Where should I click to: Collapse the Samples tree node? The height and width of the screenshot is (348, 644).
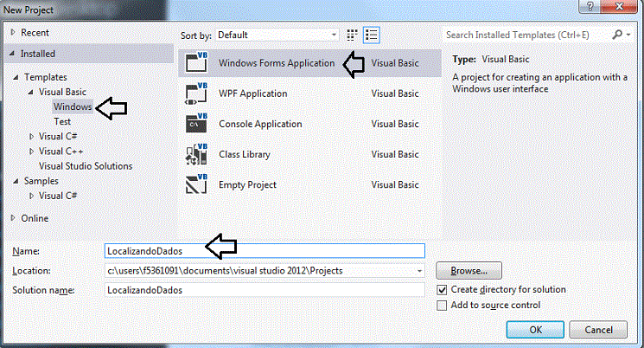pos(16,181)
